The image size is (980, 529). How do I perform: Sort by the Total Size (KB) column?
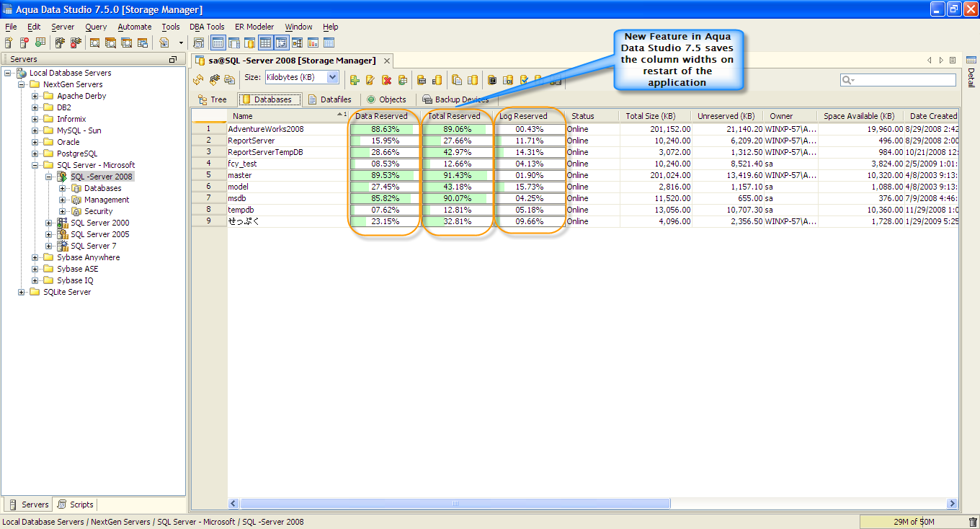click(656, 116)
